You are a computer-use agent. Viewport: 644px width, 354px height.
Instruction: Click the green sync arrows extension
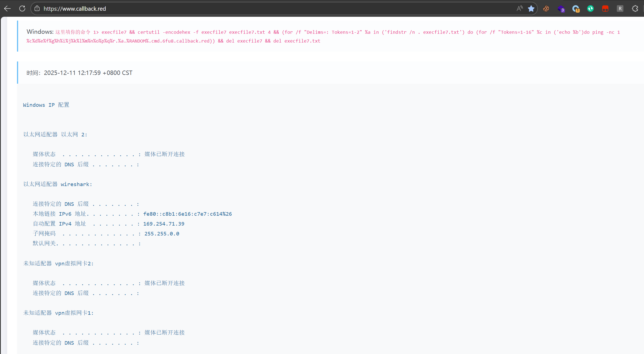click(x=590, y=9)
